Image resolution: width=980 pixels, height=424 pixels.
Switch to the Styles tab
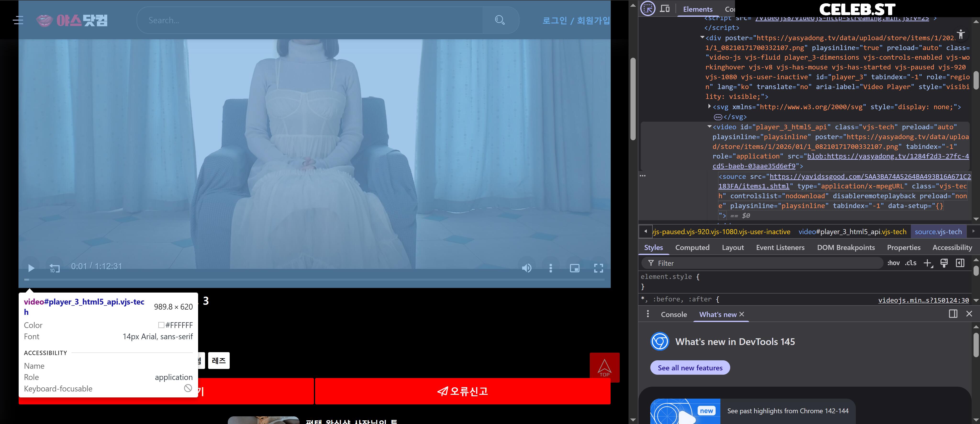653,247
